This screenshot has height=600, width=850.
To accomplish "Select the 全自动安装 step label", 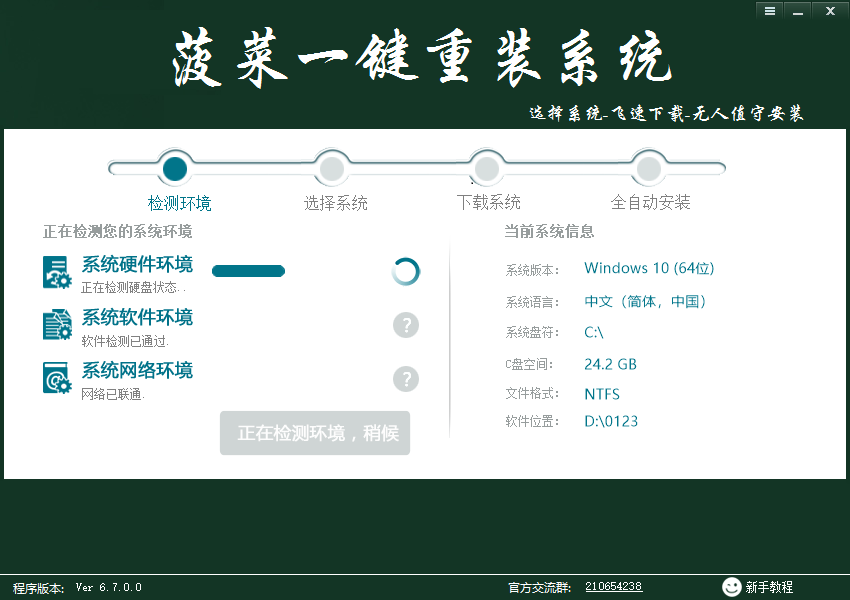I will pos(650,202).
